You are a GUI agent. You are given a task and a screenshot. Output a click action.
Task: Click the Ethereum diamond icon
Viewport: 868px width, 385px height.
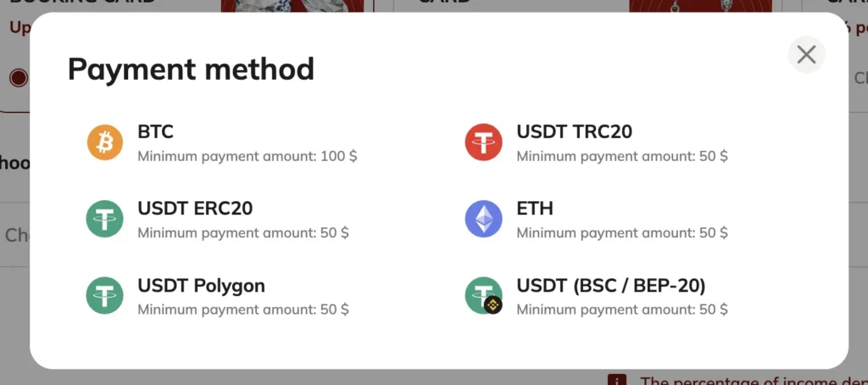point(484,219)
